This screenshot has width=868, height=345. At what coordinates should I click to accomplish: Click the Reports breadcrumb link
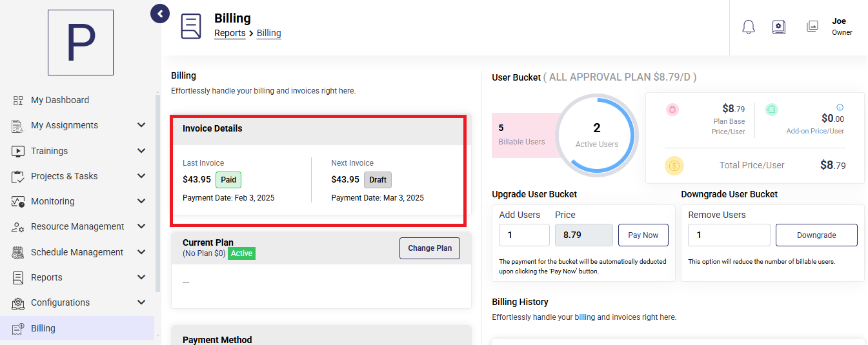click(230, 33)
